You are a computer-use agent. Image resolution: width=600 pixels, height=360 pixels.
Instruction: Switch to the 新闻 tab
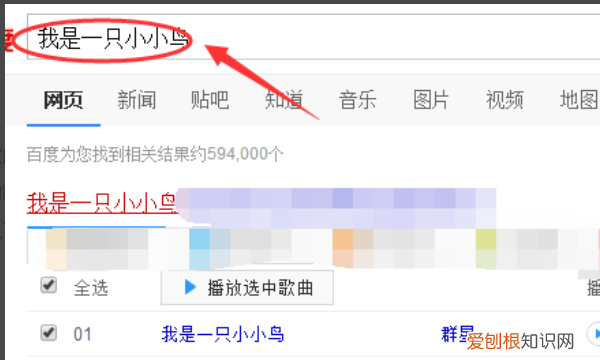click(137, 100)
